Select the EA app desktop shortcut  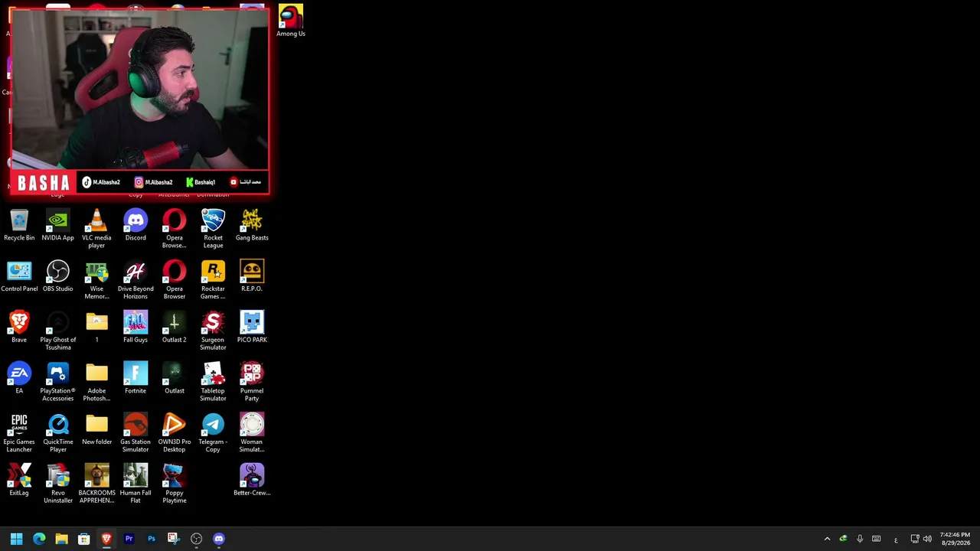(19, 378)
